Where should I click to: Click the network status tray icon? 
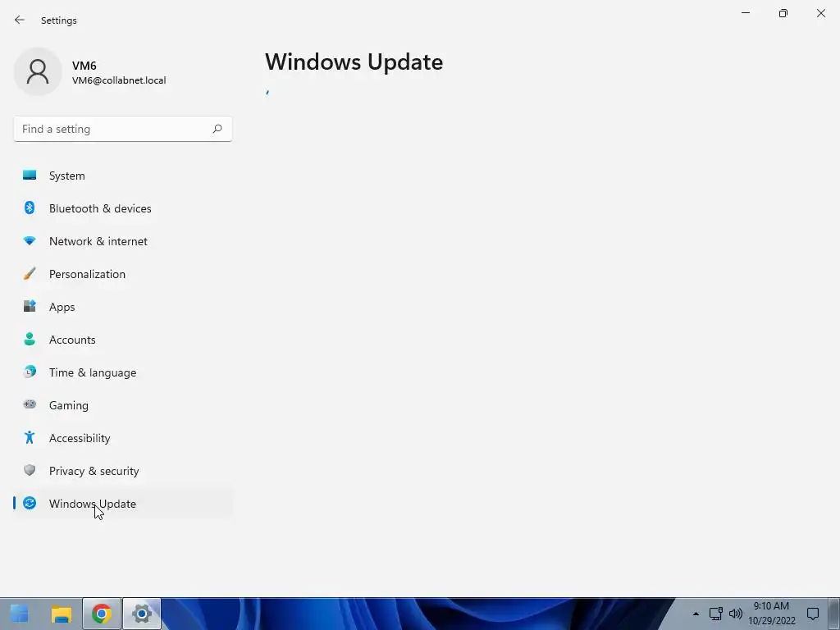pos(715,614)
